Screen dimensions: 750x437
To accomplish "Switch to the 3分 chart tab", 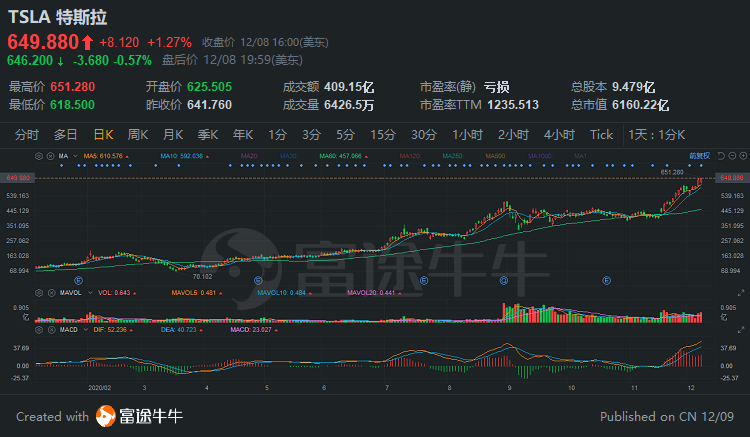I will (x=311, y=135).
